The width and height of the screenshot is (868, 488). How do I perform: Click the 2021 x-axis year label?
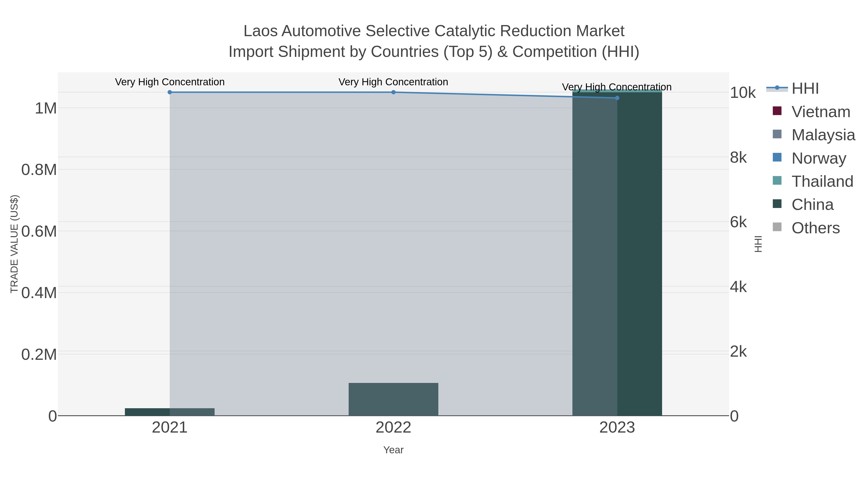click(x=170, y=428)
